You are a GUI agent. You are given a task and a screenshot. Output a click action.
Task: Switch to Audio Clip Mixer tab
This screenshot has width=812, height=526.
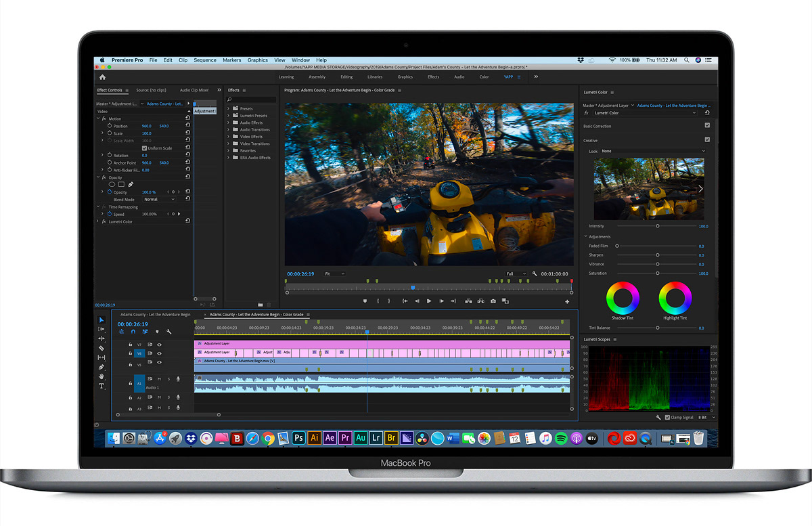click(x=194, y=90)
